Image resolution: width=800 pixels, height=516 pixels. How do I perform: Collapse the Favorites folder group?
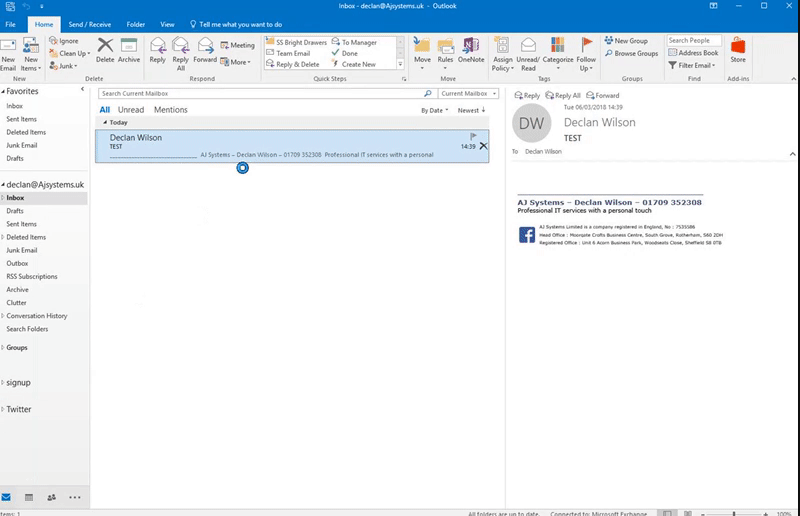[x=4, y=90]
